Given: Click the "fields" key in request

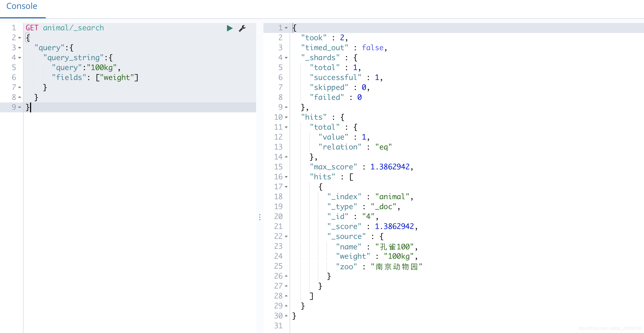Looking at the screenshot, I should pyautogui.click(x=69, y=77).
